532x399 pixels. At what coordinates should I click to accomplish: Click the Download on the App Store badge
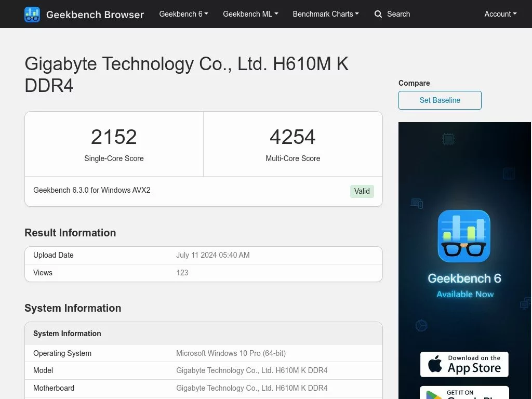[x=464, y=364]
